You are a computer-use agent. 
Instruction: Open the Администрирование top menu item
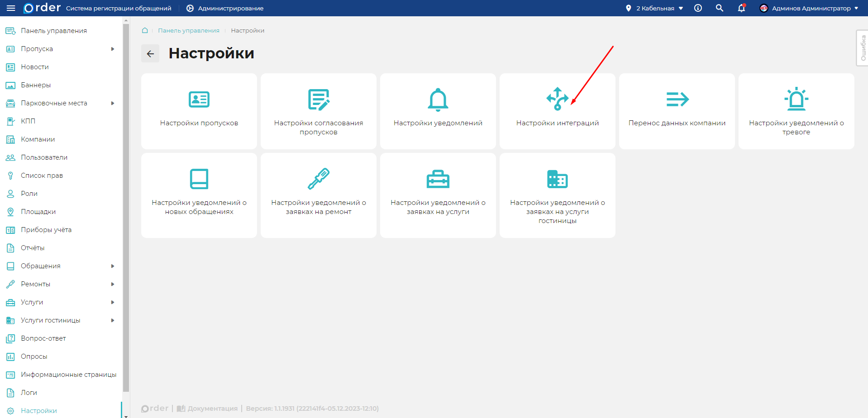[225, 8]
